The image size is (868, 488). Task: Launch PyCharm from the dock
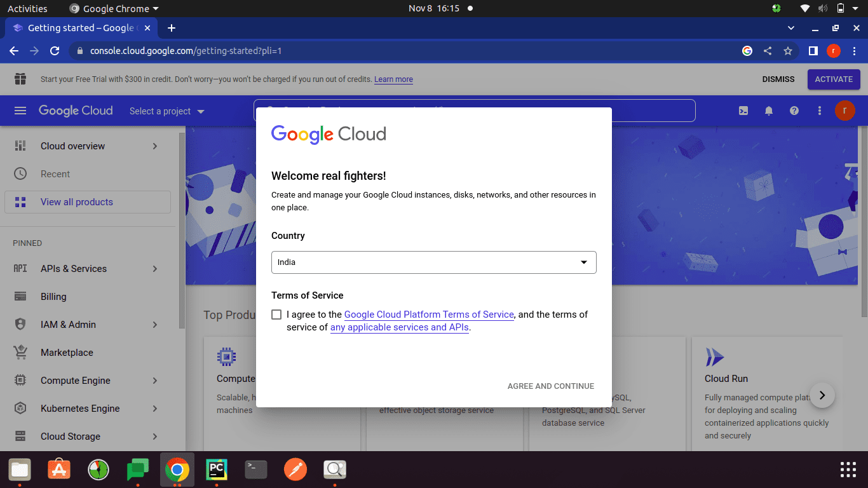tap(216, 470)
